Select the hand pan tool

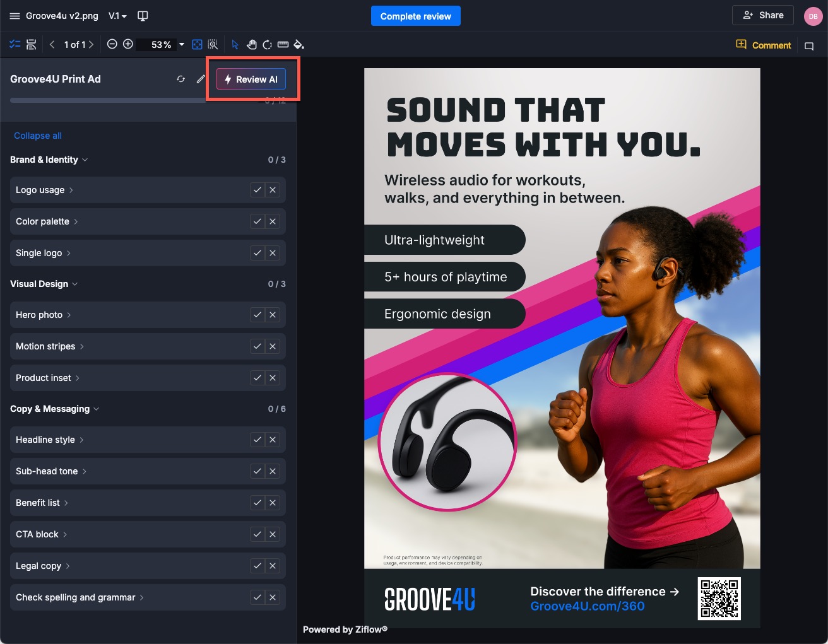point(251,44)
